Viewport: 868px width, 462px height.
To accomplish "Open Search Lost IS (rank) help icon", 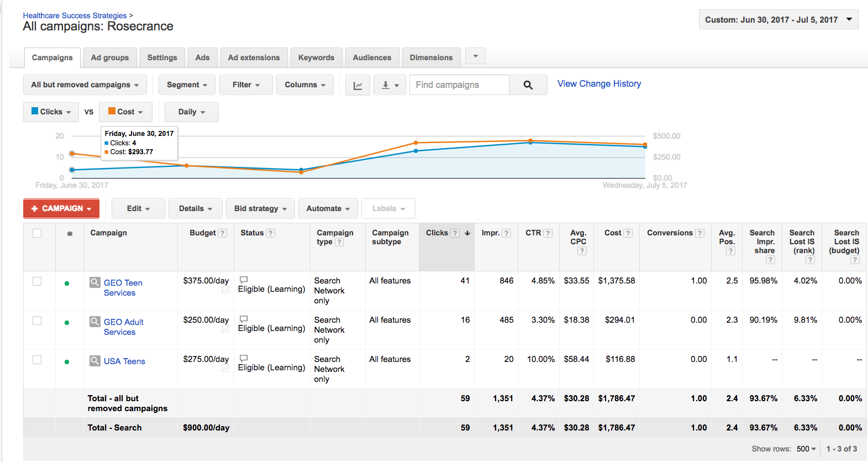I will click(x=810, y=260).
